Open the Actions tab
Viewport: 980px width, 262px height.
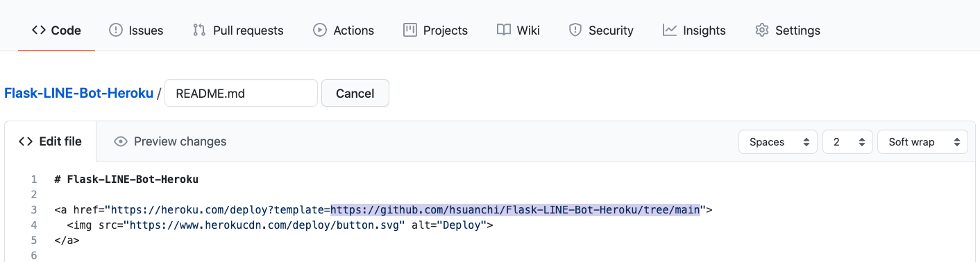[x=344, y=30]
